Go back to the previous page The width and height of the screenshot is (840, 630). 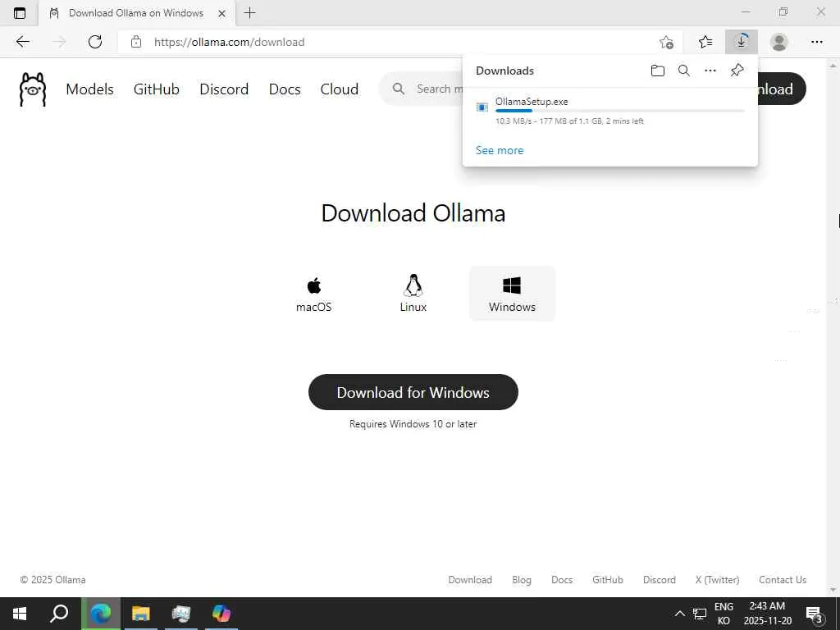pos(22,42)
